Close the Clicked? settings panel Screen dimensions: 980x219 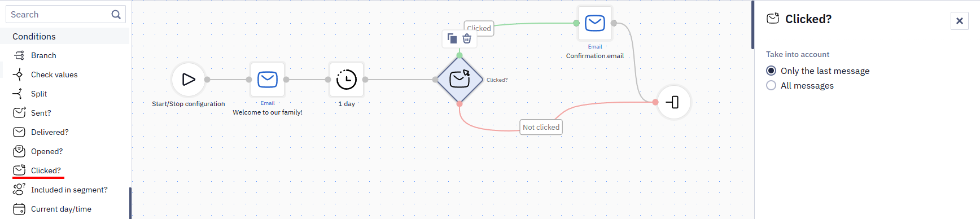point(959,21)
